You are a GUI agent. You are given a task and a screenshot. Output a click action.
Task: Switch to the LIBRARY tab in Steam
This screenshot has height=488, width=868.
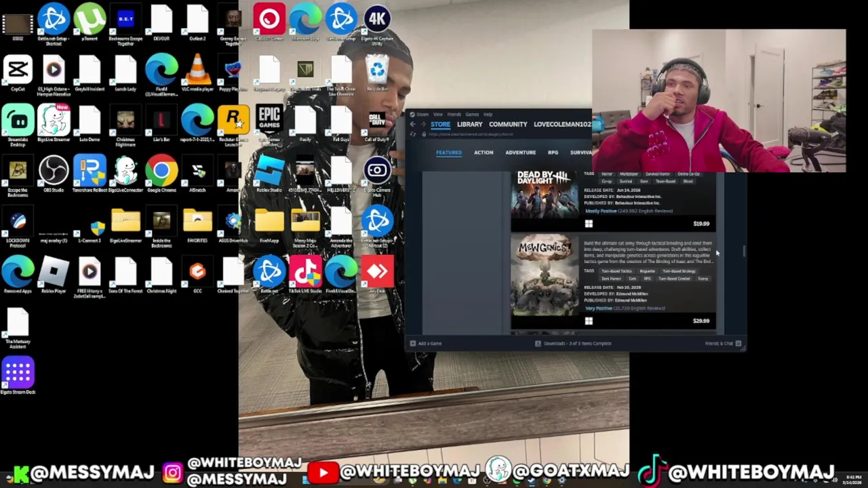click(469, 125)
